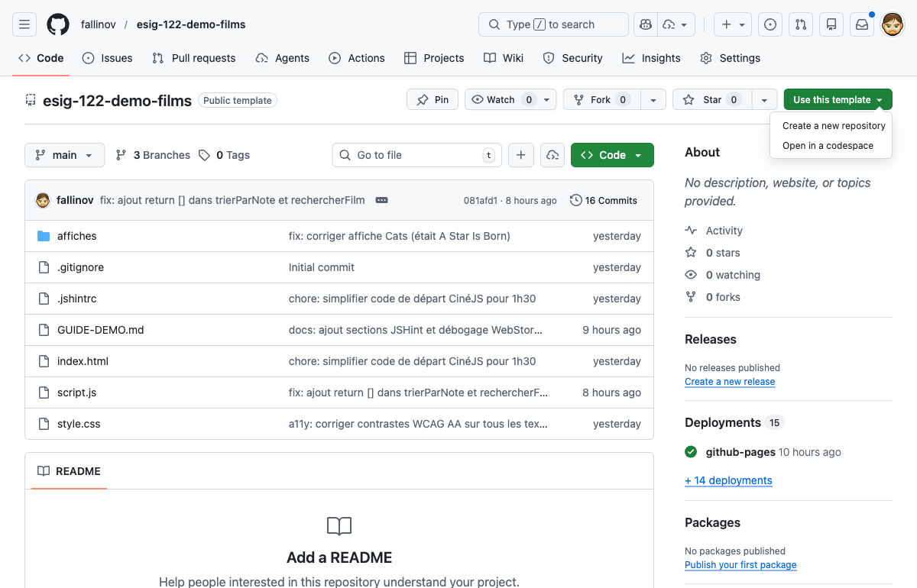The height and width of the screenshot is (588, 917).
Task: Open the main branch selector
Action: pyautogui.click(x=64, y=155)
